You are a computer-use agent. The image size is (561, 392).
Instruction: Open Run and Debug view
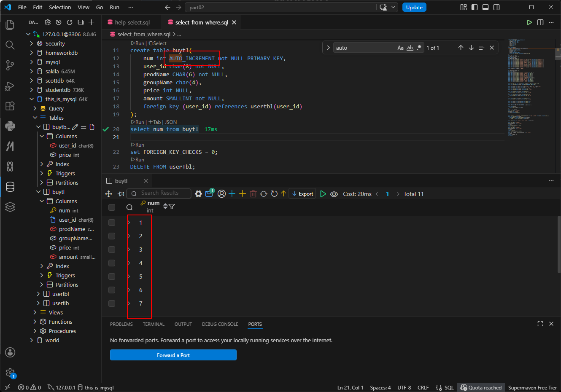point(10,86)
